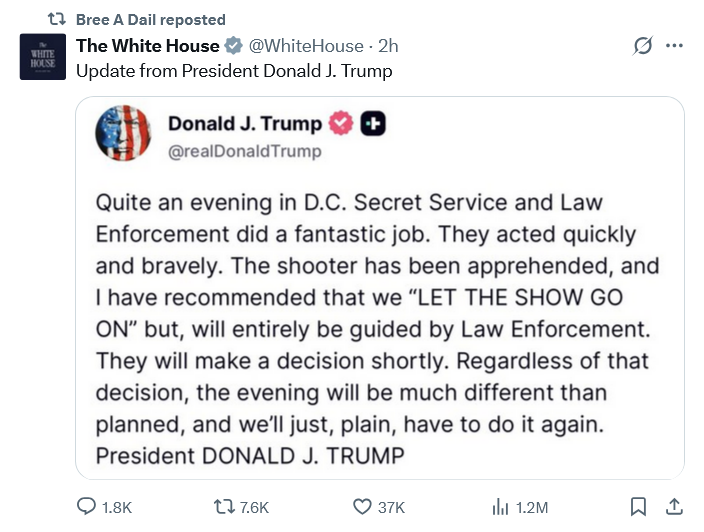Open The White House display name
The width and height of the screenshot is (704, 532).
point(147,46)
